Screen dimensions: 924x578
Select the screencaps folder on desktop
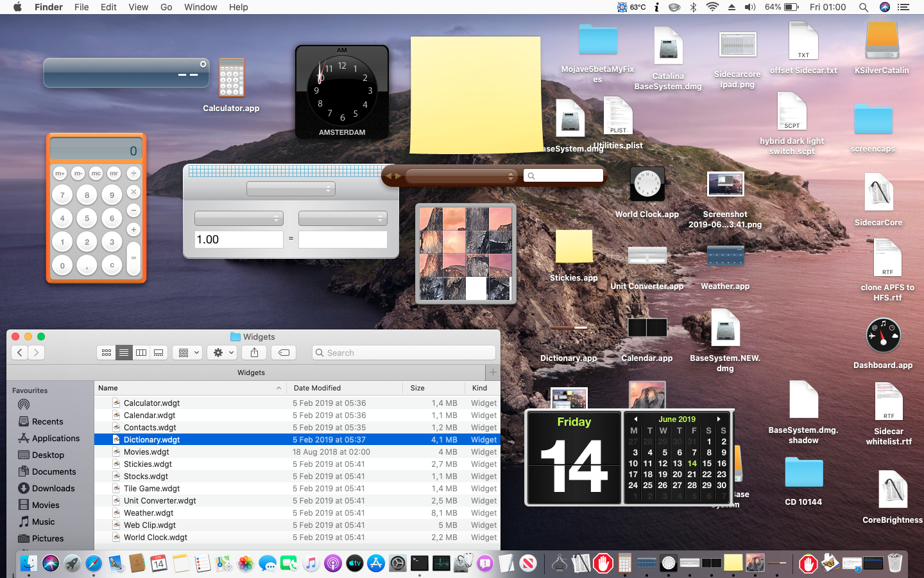click(x=873, y=119)
